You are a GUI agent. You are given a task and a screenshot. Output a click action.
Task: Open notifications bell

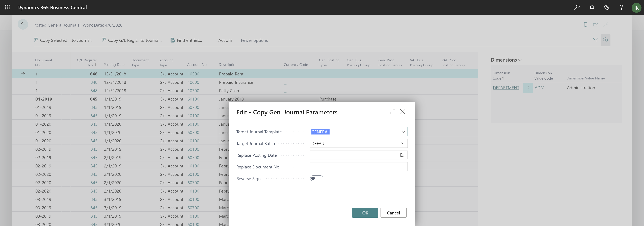(592, 7)
